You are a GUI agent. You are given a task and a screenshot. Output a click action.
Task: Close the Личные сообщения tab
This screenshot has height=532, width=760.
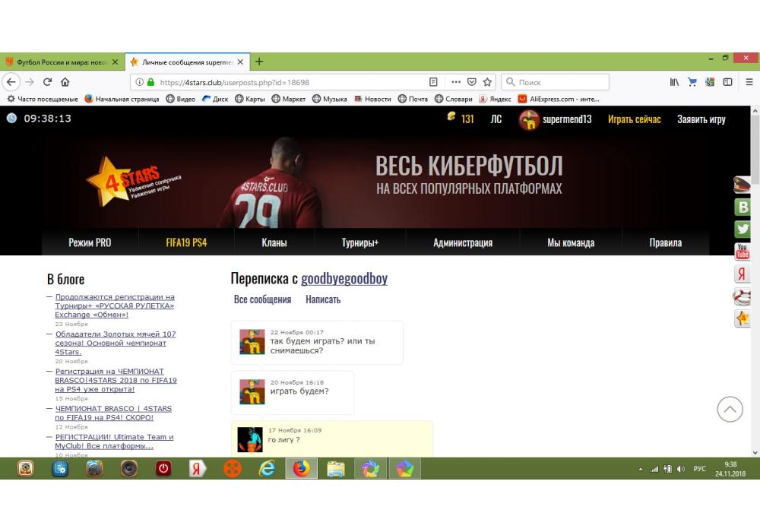point(240,62)
